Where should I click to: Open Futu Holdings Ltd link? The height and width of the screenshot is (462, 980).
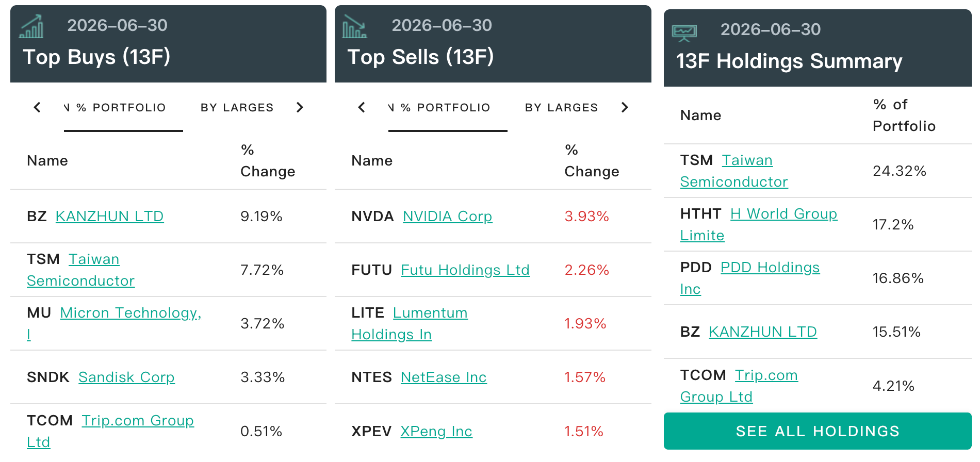465,270
